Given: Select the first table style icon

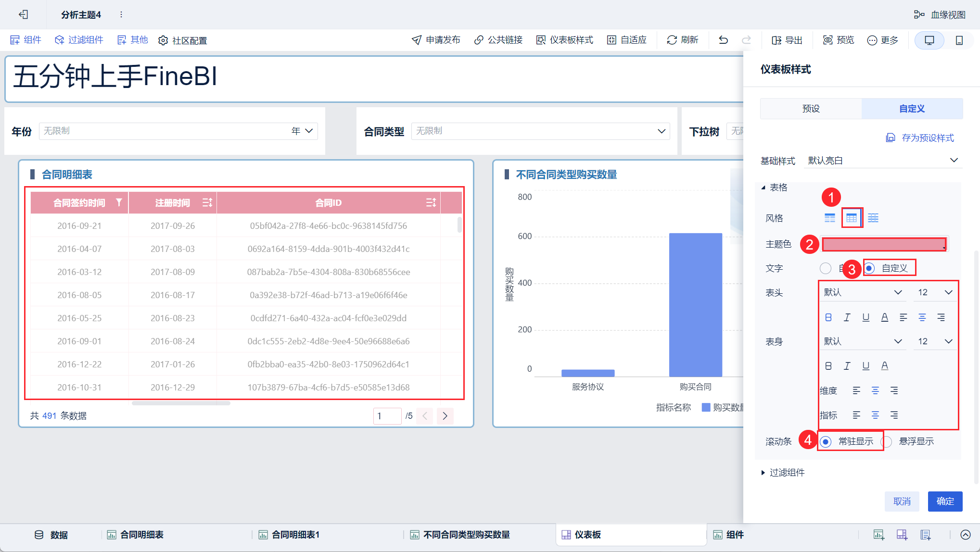Looking at the screenshot, I should click(830, 218).
